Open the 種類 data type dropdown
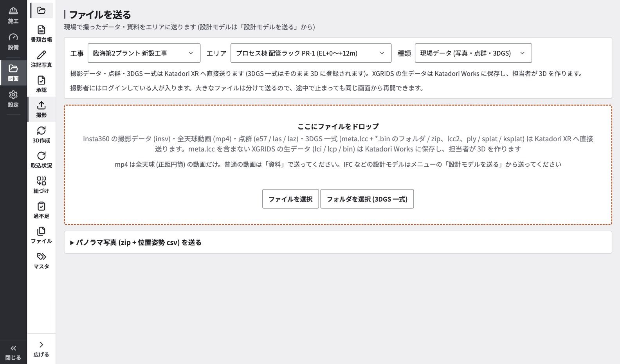Viewport: 620px width, 364px height. 473,53
